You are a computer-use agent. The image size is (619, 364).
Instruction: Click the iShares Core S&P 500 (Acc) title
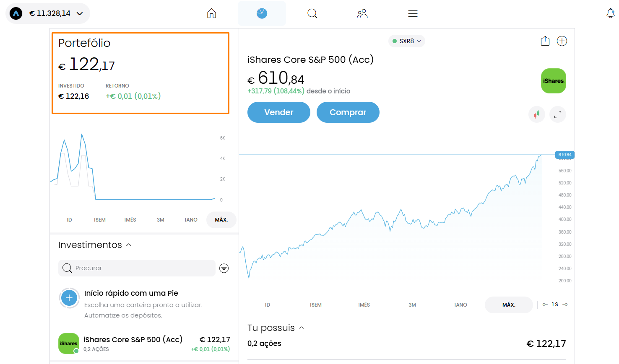pos(310,59)
